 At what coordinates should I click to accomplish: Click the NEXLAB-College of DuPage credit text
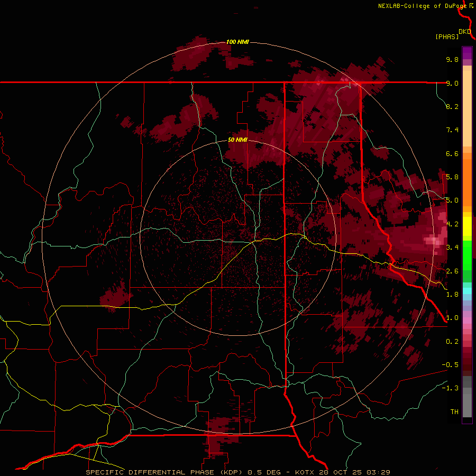423,6
